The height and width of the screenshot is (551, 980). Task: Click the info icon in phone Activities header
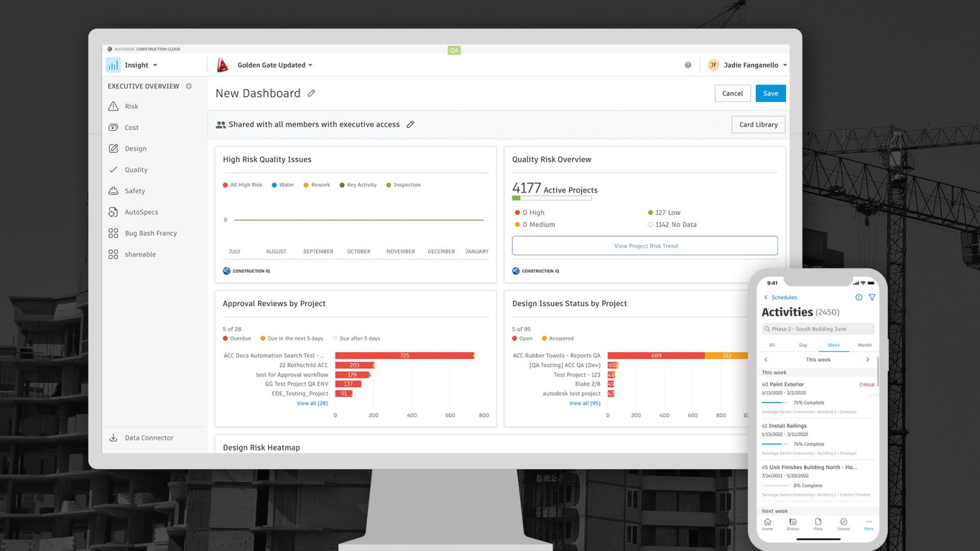click(859, 297)
